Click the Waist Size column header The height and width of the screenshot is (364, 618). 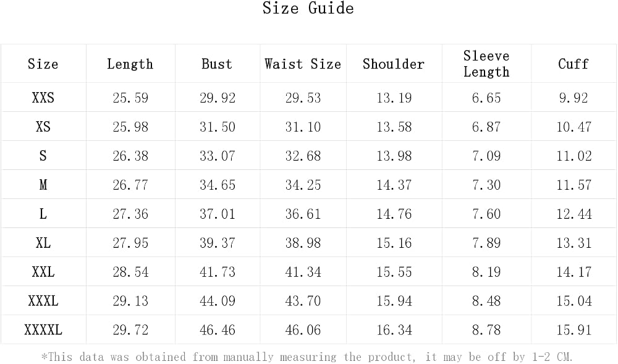click(x=303, y=64)
